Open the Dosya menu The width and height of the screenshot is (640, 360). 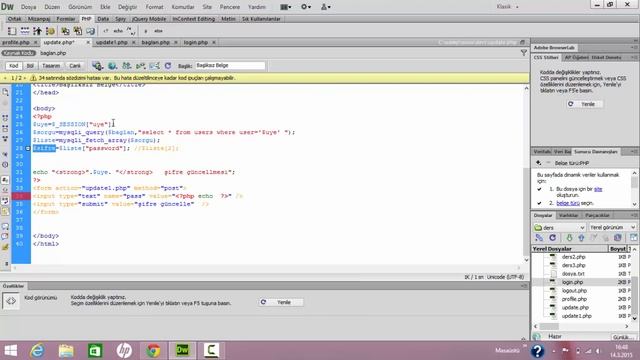coord(28,7)
